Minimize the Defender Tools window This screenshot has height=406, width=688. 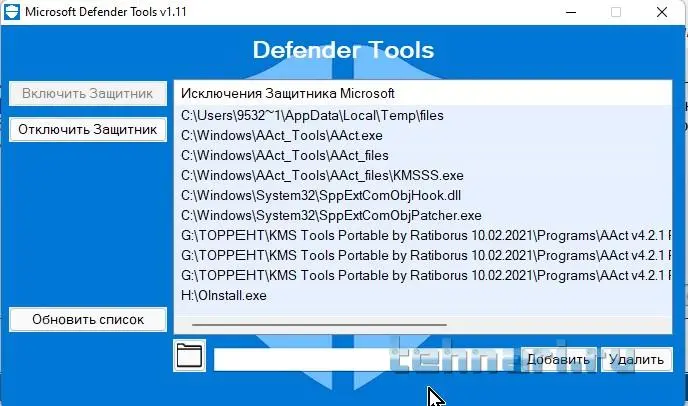571,12
